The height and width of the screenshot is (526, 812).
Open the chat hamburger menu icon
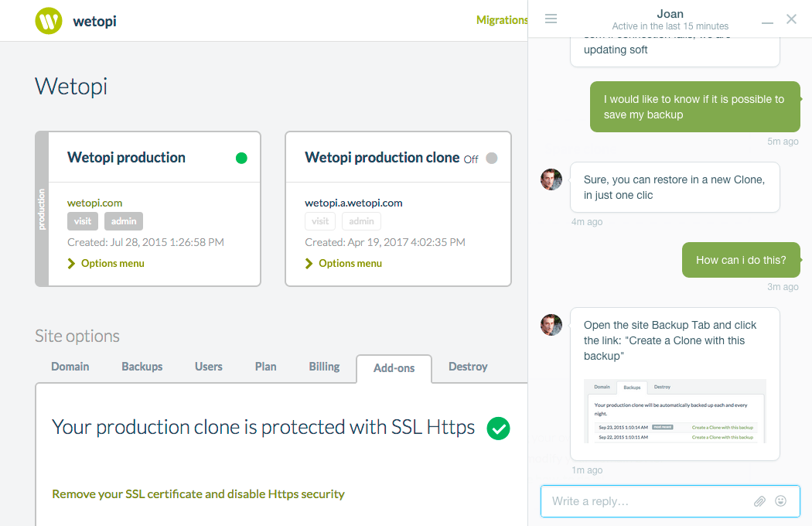(x=551, y=19)
